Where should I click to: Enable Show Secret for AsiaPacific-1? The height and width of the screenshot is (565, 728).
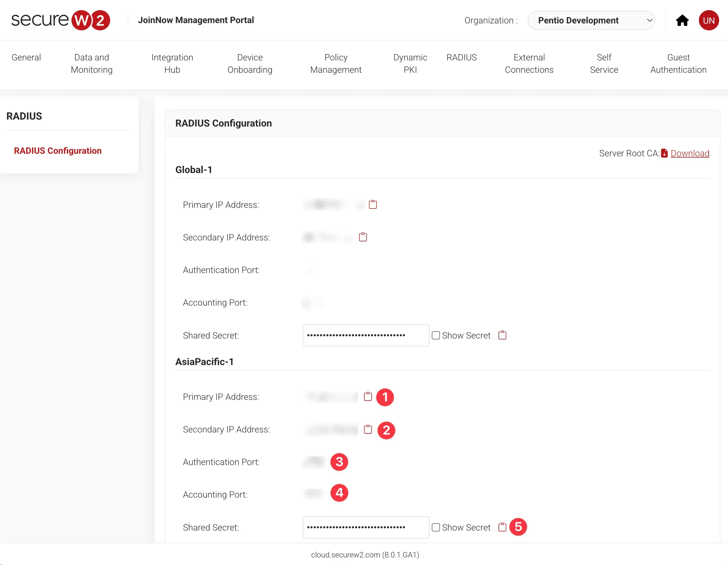(436, 527)
